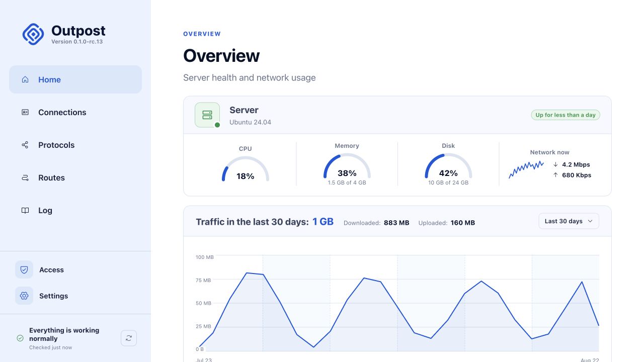644x362 pixels.
Task: Open the Connections page
Action: (x=75, y=112)
